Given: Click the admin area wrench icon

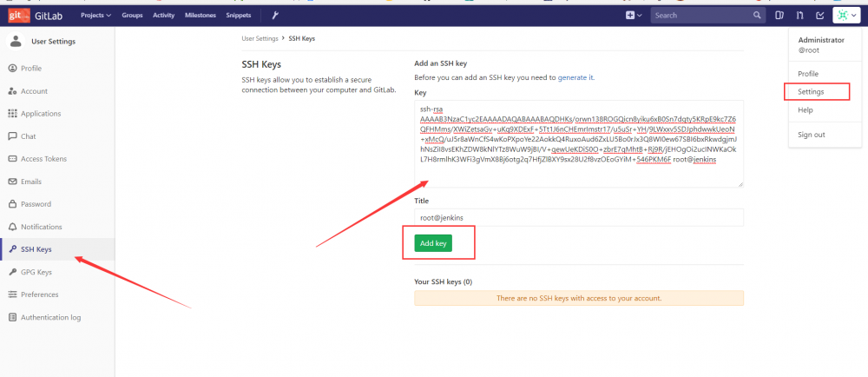Looking at the screenshot, I should (x=275, y=15).
